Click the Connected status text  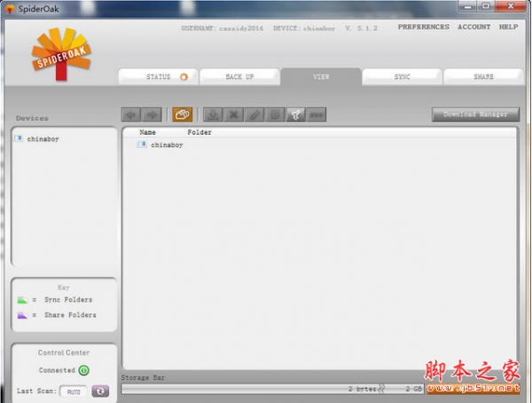(57, 370)
